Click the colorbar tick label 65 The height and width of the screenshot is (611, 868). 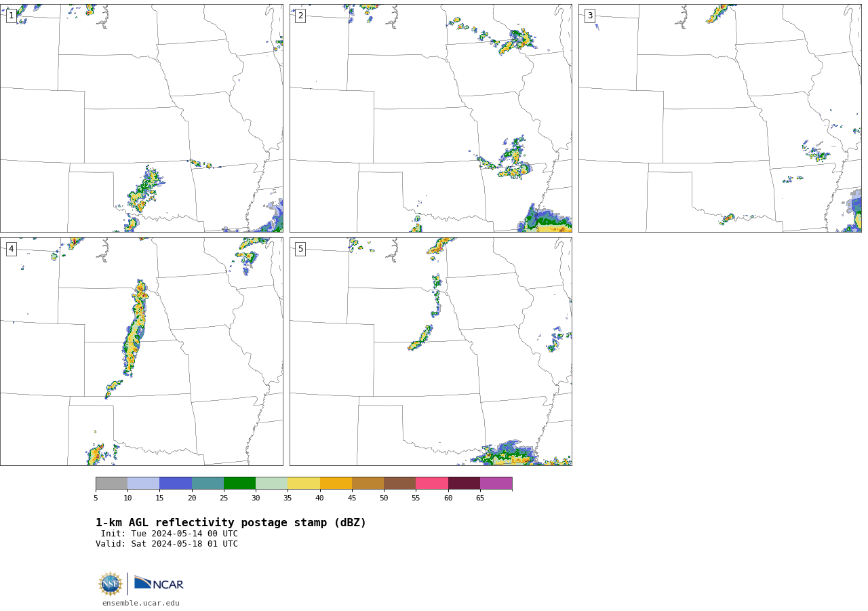(x=480, y=498)
